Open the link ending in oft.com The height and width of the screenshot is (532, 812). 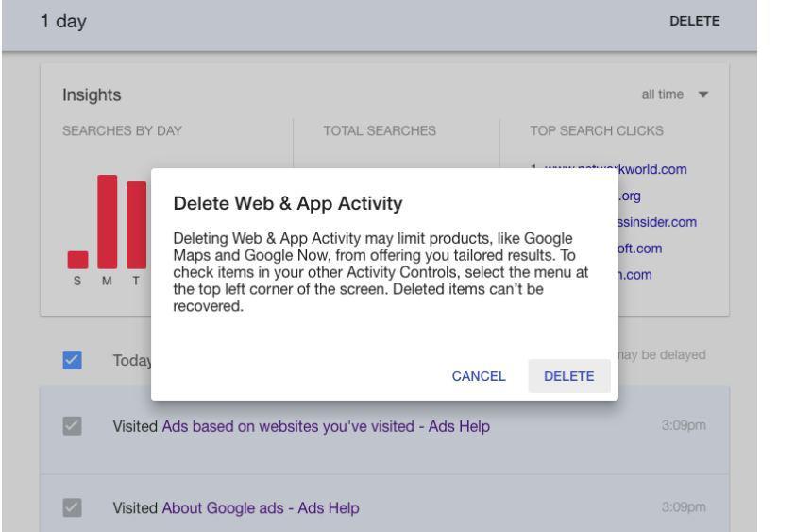640,249
